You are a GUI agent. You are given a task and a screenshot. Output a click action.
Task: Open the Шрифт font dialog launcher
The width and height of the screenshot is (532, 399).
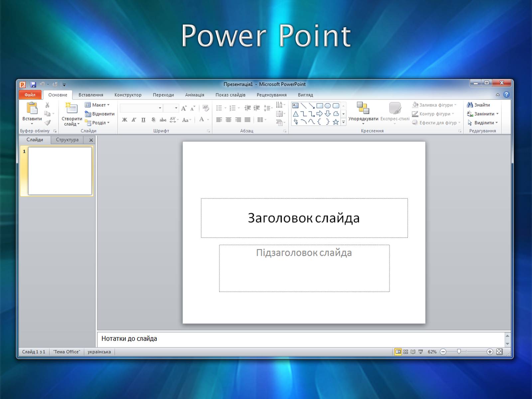(208, 131)
